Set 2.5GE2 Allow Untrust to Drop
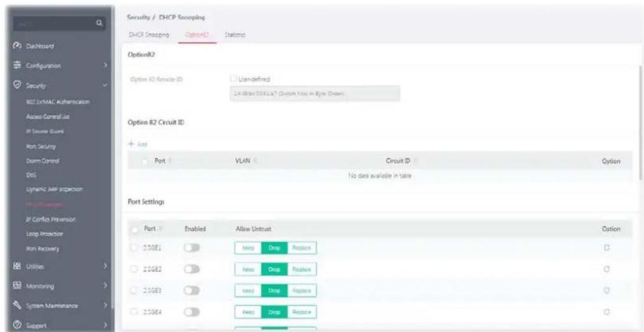Image resolution: width=644 pixels, height=332 pixels. (x=274, y=270)
